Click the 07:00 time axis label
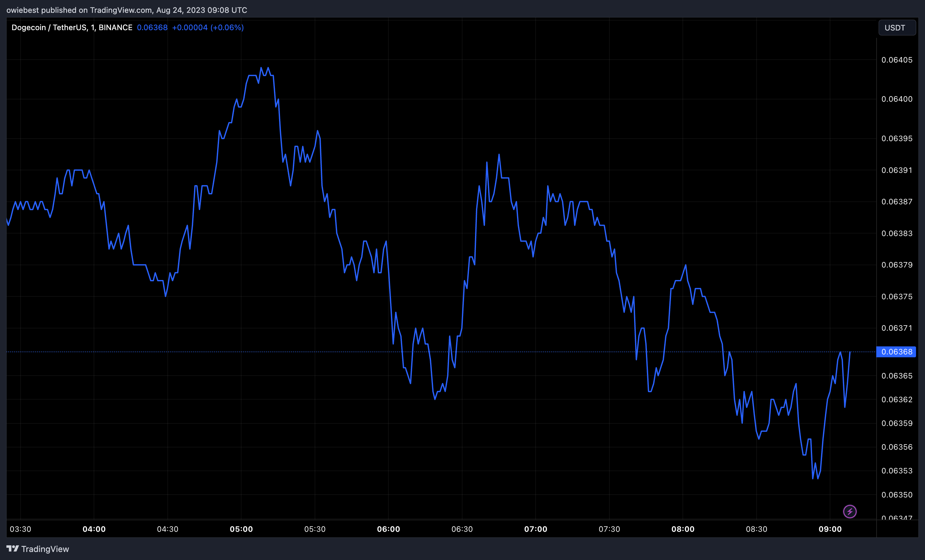The image size is (925, 560). pos(535,529)
